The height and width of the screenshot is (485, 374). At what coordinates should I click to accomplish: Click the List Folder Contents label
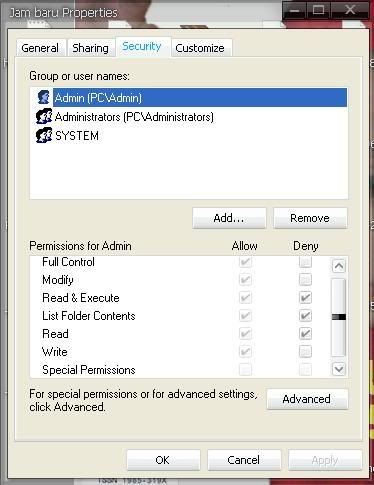coord(89,316)
